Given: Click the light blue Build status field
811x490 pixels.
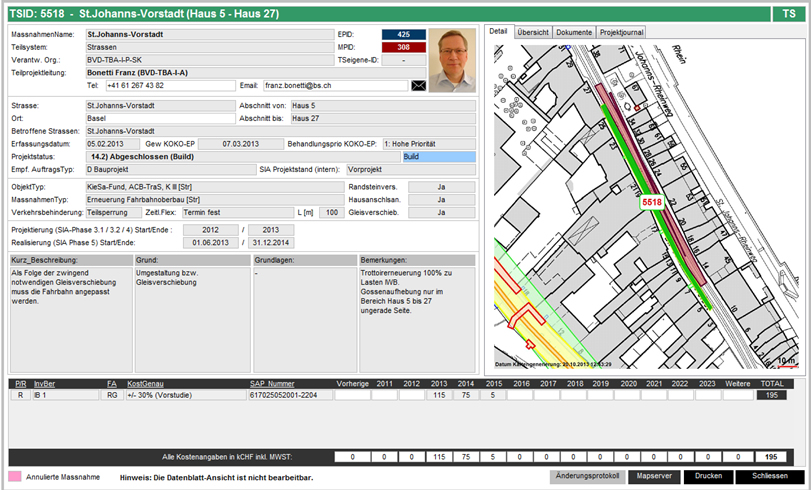Looking at the screenshot, I should (438, 157).
